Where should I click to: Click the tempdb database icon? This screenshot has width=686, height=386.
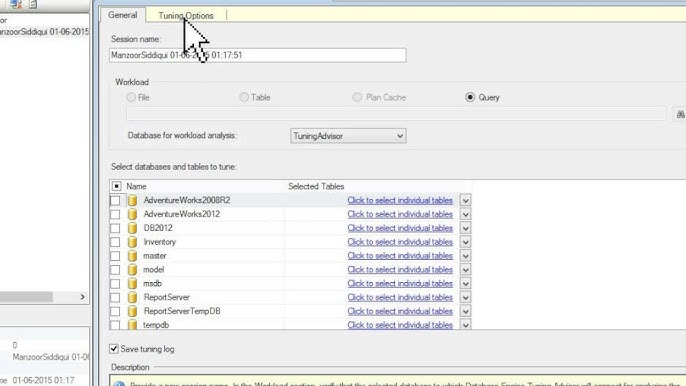click(x=132, y=325)
